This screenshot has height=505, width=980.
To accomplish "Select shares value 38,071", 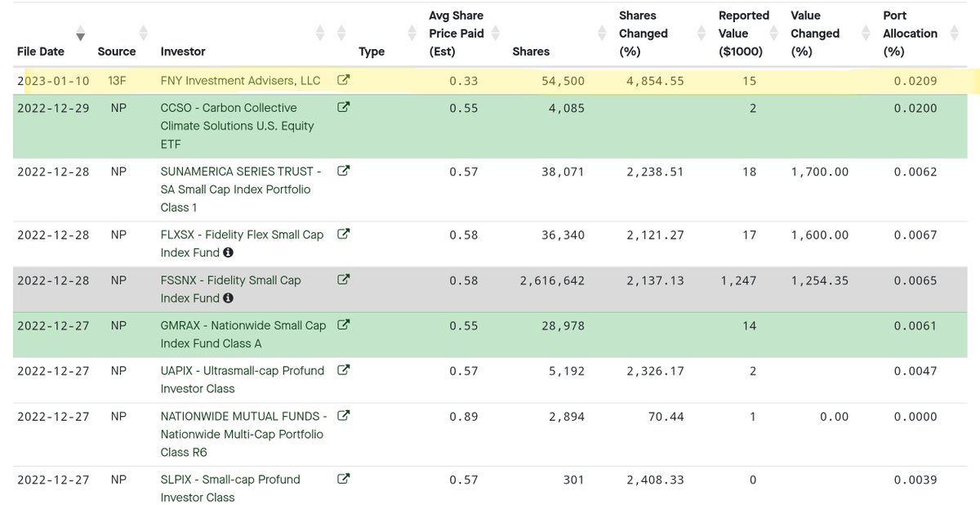I will 563,172.
